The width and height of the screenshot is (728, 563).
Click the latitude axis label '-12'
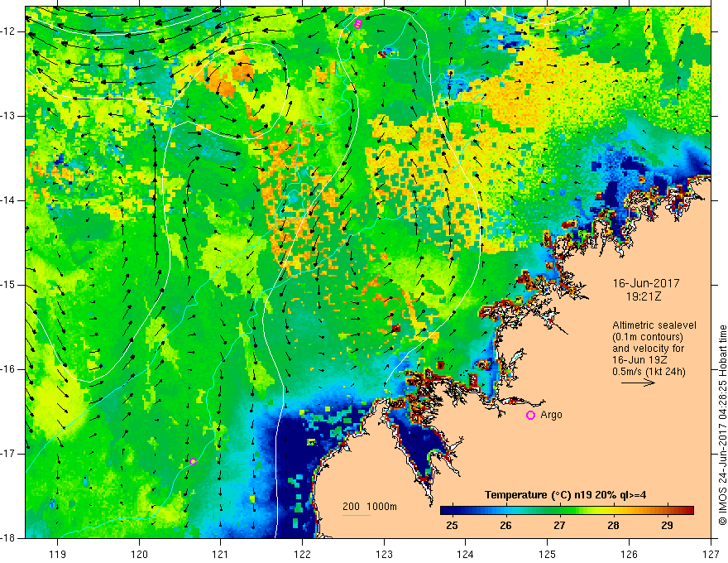click(x=8, y=31)
